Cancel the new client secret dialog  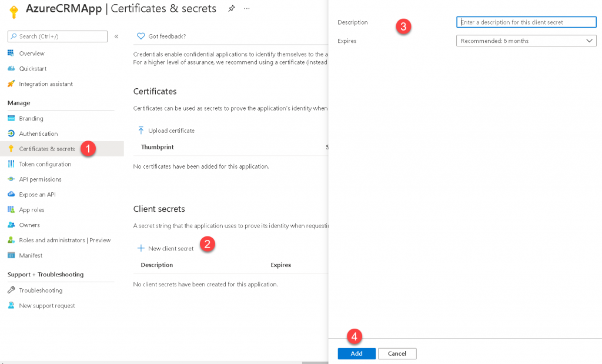[397, 353]
